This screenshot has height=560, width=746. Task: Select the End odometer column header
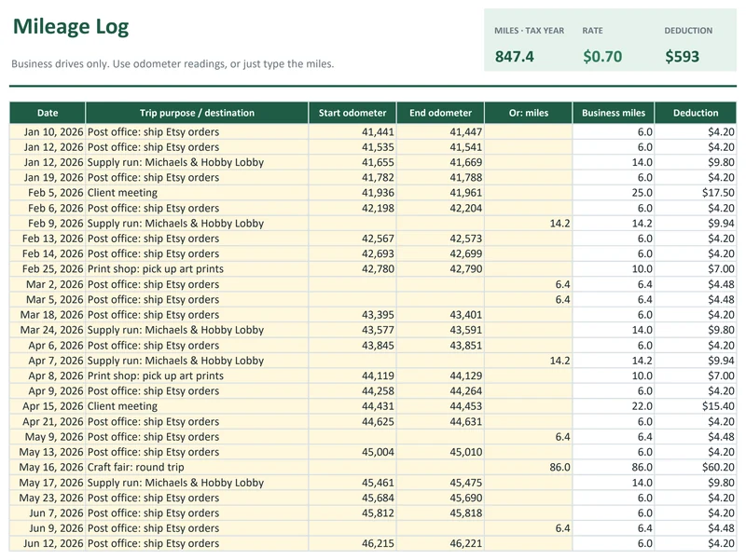click(x=440, y=113)
